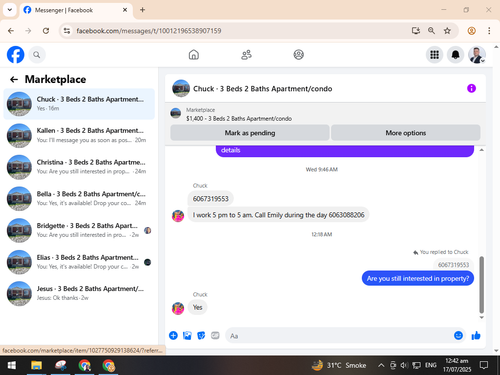The image size is (500, 375).
Task: Open the Friends icon in top navigation
Action: (246, 55)
